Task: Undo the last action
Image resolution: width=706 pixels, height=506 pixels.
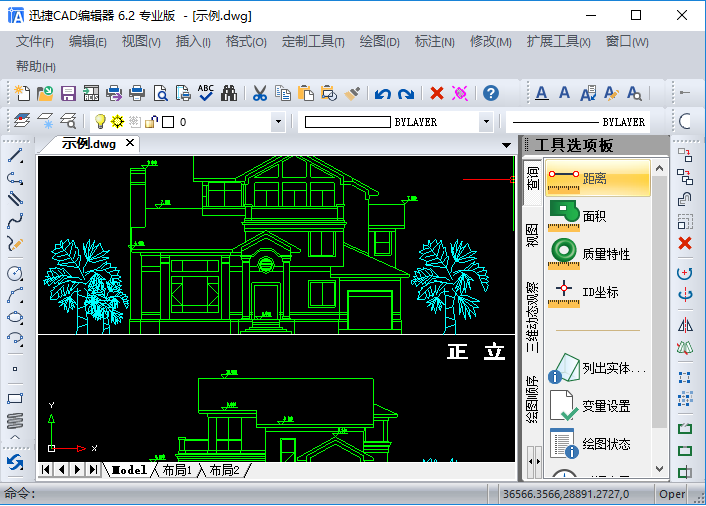Action: [x=383, y=94]
